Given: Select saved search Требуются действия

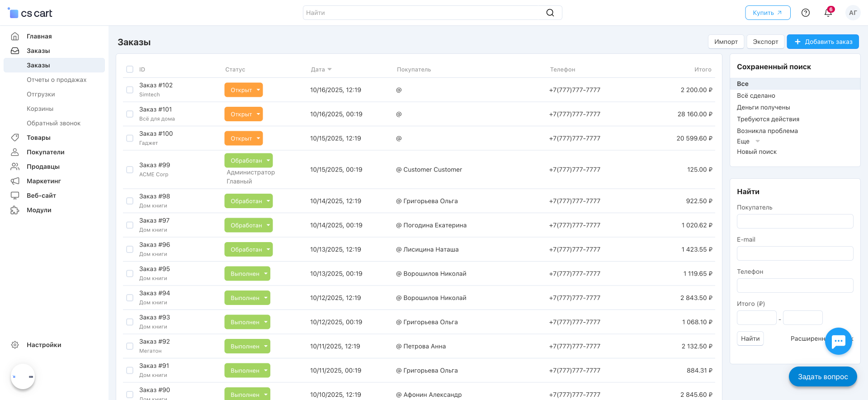Looking at the screenshot, I should (x=768, y=119).
